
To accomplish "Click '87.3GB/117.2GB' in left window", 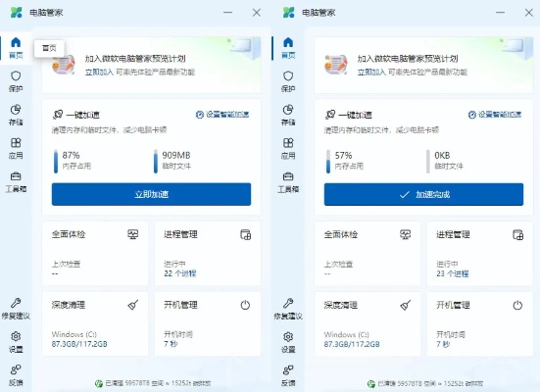I will point(79,344).
